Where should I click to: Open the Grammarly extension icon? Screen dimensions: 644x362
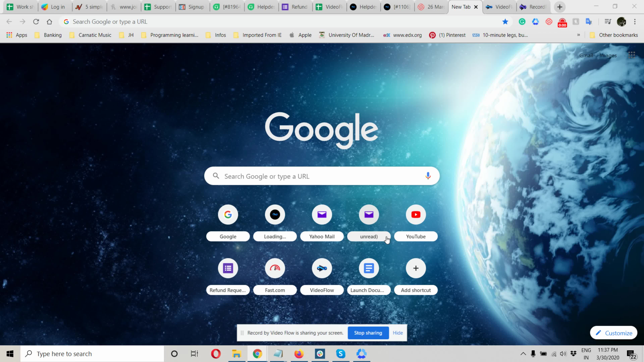(x=522, y=22)
